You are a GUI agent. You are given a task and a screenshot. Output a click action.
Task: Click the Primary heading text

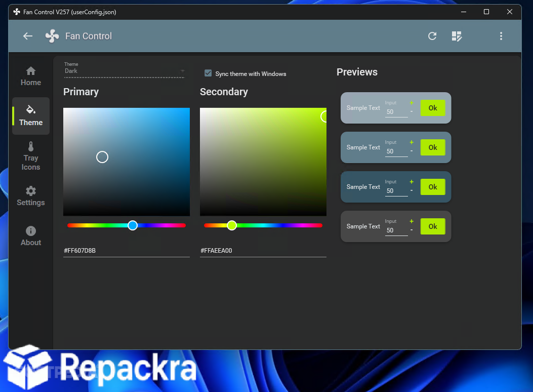tap(81, 92)
